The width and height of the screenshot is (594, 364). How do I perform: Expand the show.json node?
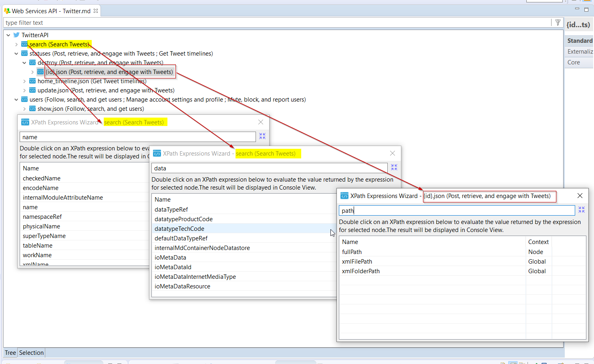[x=24, y=109]
